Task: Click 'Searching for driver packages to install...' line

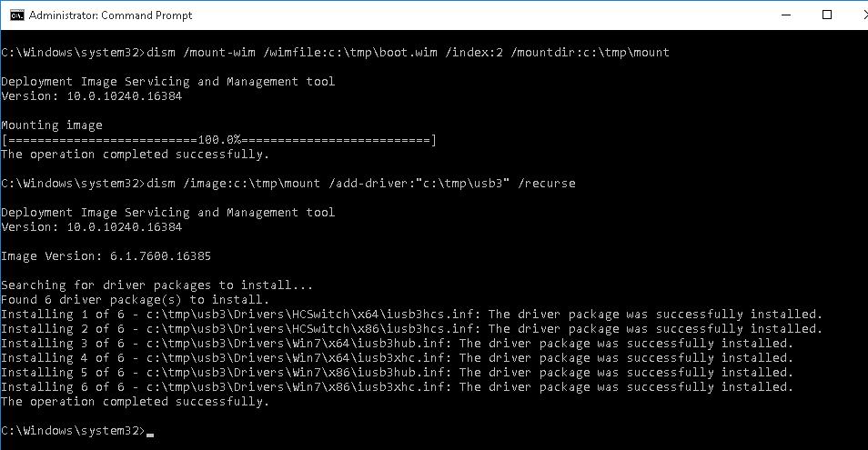Action: point(156,285)
